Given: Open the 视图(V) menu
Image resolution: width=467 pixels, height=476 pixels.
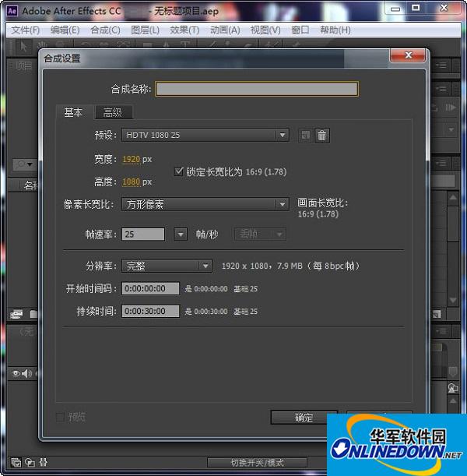Looking at the screenshot, I should (x=265, y=30).
